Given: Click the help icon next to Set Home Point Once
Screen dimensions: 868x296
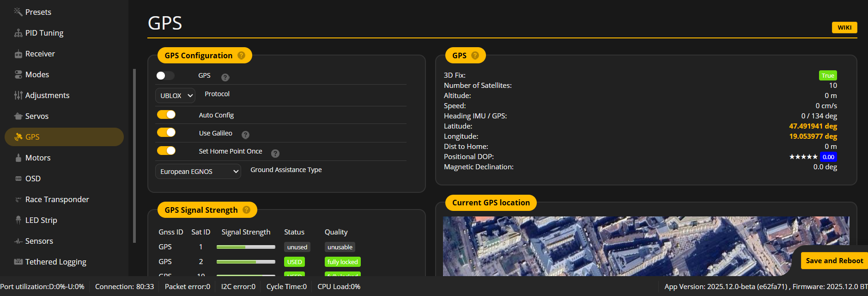Looking at the screenshot, I should click(x=275, y=153).
